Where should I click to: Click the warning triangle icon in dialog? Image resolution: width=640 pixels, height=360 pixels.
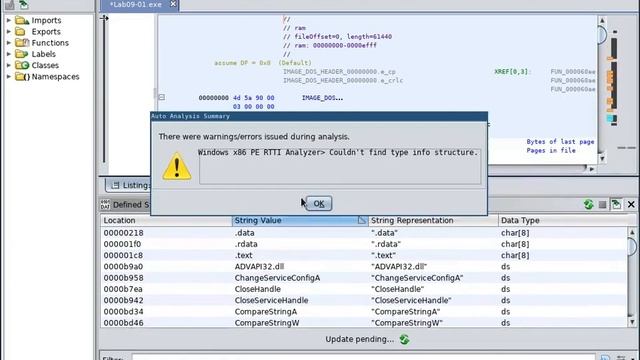[177, 167]
